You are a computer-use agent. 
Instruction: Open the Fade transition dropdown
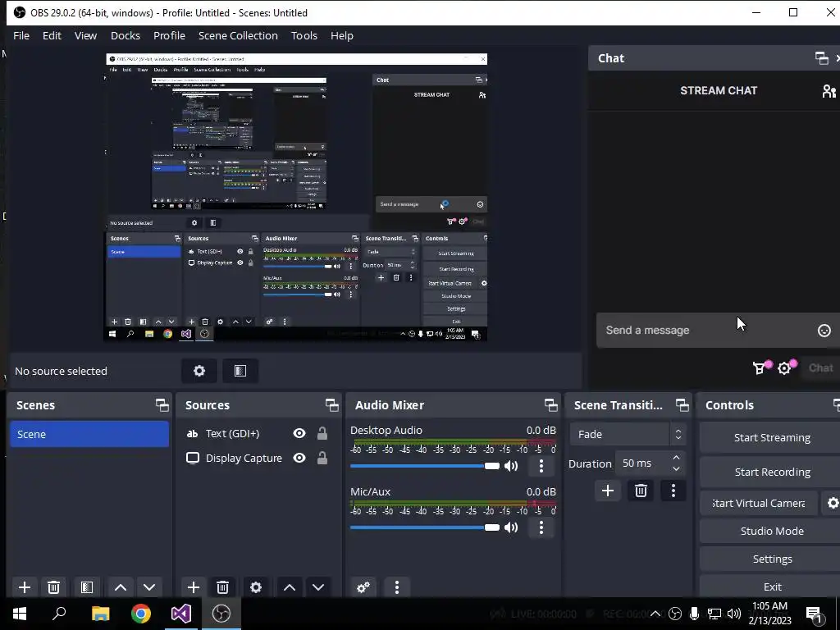[x=628, y=435]
